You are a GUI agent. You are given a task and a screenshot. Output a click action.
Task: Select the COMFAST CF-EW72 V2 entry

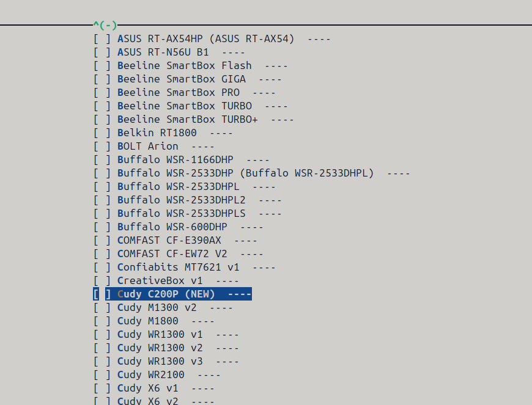[178, 254]
